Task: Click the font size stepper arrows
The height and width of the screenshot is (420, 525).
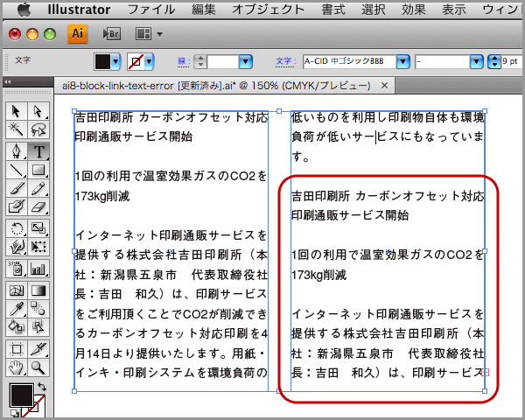Action: [494, 61]
